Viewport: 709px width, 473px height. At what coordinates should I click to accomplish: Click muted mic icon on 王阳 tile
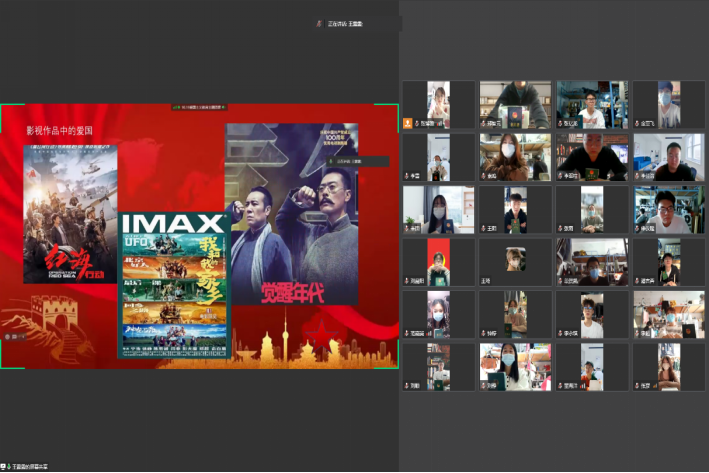pyautogui.click(x=483, y=228)
